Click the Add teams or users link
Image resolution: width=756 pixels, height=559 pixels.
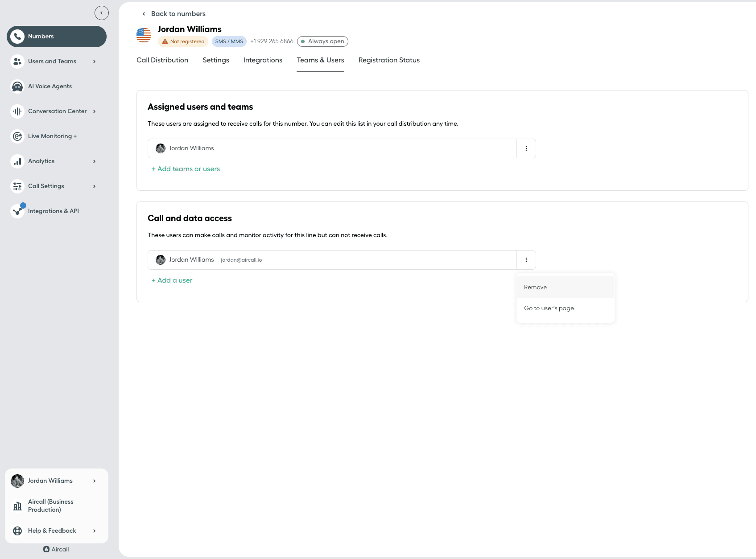(186, 169)
